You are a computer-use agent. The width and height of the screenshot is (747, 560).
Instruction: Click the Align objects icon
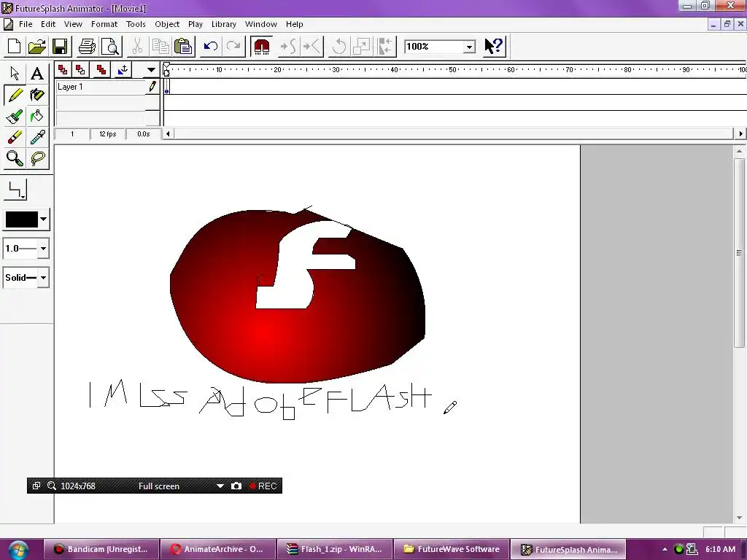[x=385, y=47]
